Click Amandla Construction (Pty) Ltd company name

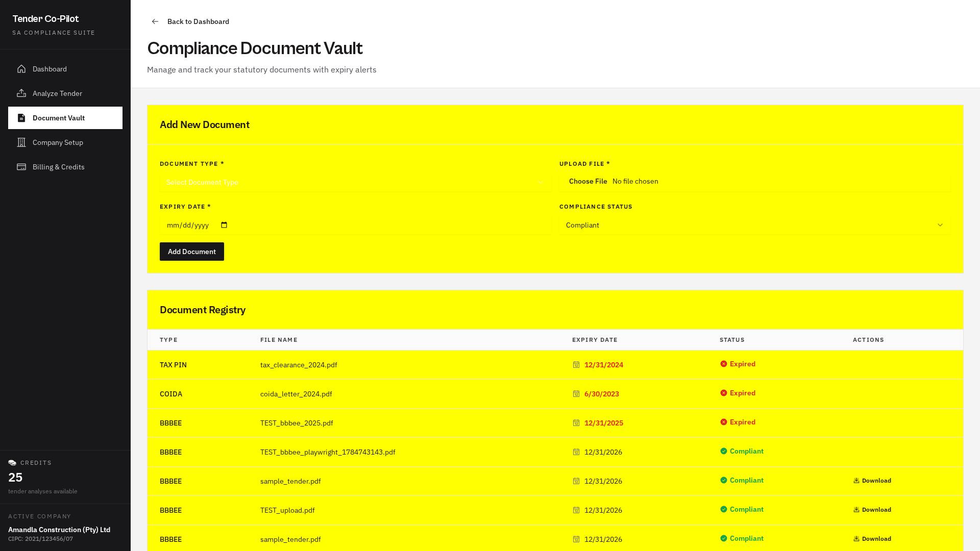tap(59, 530)
